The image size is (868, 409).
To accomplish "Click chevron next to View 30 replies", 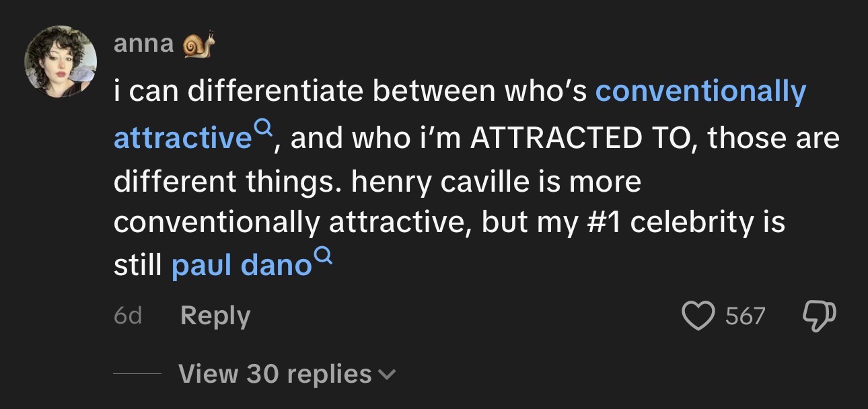I will click(x=388, y=374).
